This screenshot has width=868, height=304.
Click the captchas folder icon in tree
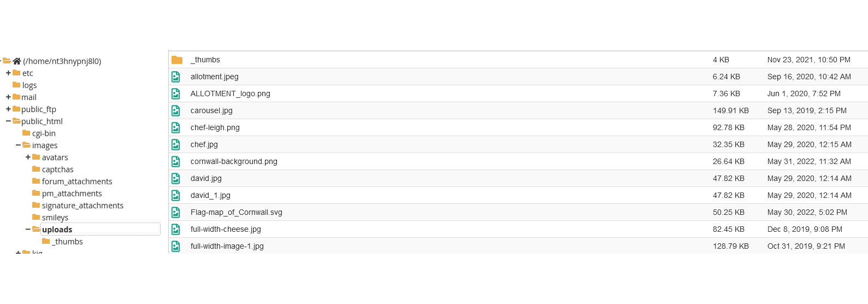[x=36, y=169]
